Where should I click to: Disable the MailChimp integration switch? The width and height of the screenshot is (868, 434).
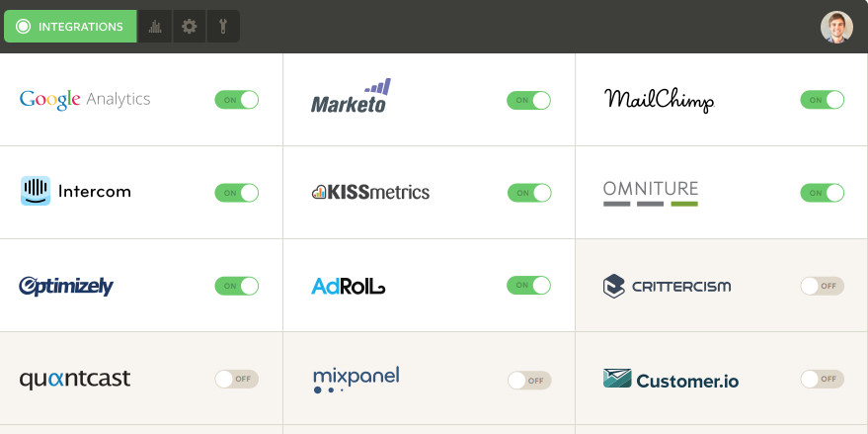[822, 100]
